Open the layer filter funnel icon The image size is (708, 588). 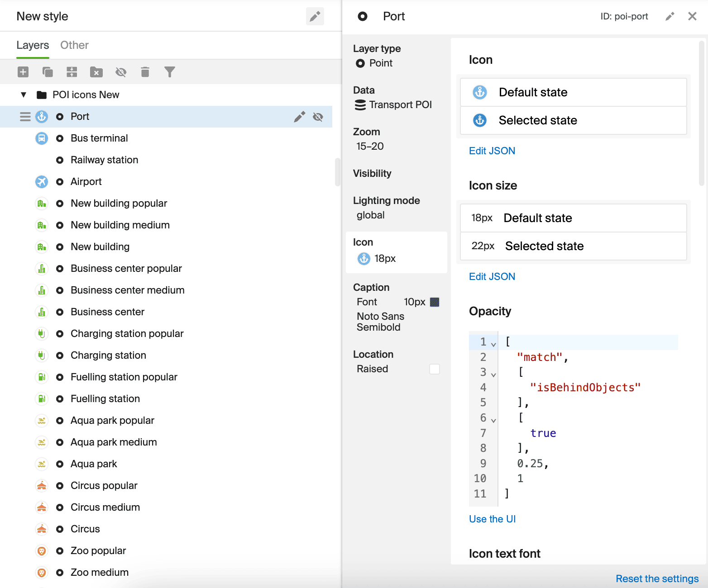(169, 72)
